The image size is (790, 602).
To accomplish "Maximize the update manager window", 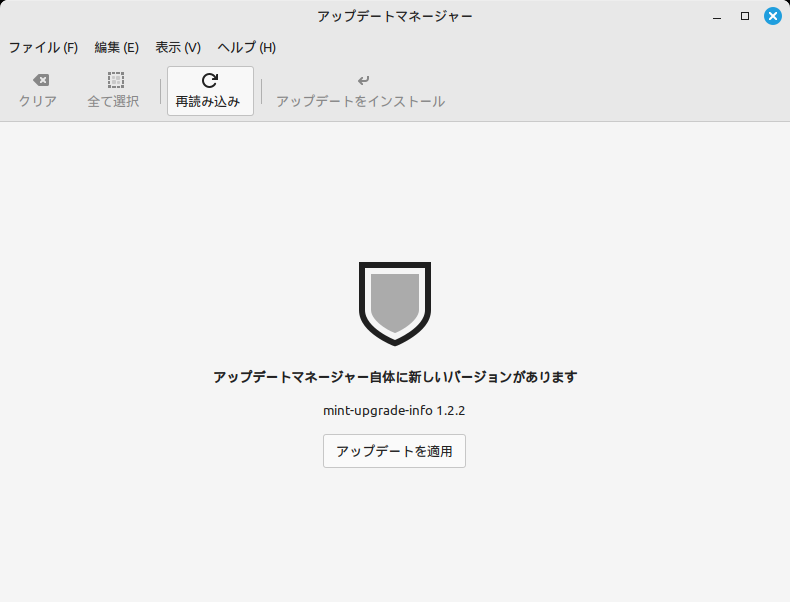I will tap(745, 16).
